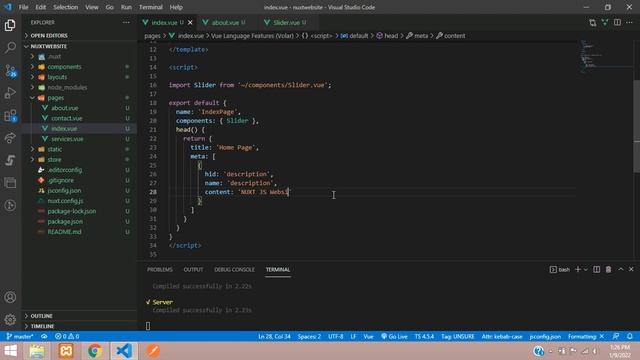Open Chrome from the Windows taskbar

95,351
